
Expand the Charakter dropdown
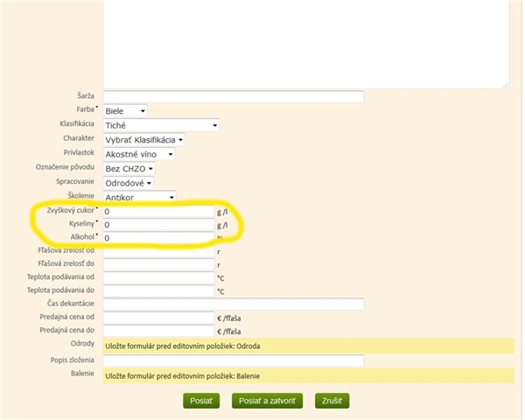tap(143, 140)
